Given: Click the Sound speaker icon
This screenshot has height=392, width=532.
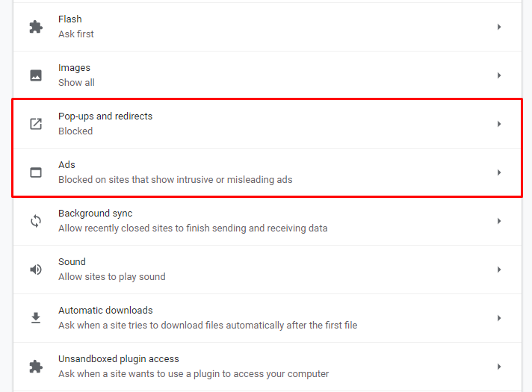Looking at the screenshot, I should coord(36,270).
